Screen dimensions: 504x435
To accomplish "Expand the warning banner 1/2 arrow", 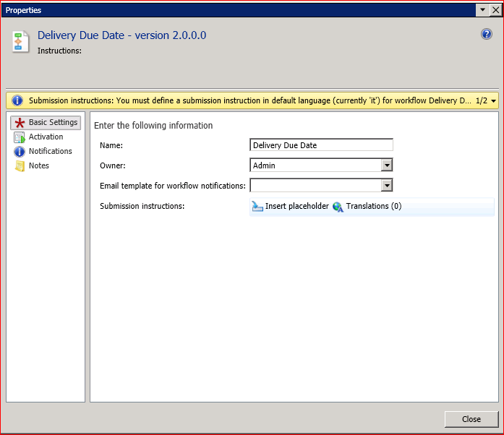I will tap(493, 100).
